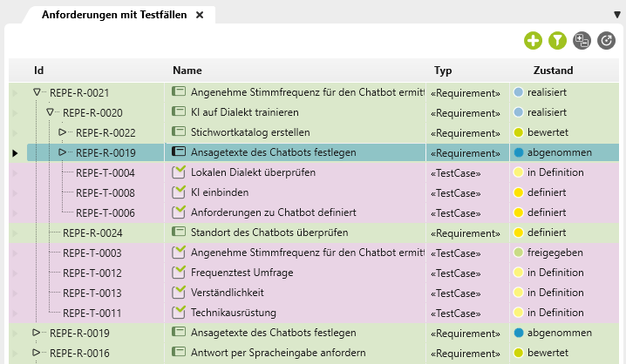626x364 pixels.
Task: Open the panel dropdown arrow at top right
Action: coord(618,15)
